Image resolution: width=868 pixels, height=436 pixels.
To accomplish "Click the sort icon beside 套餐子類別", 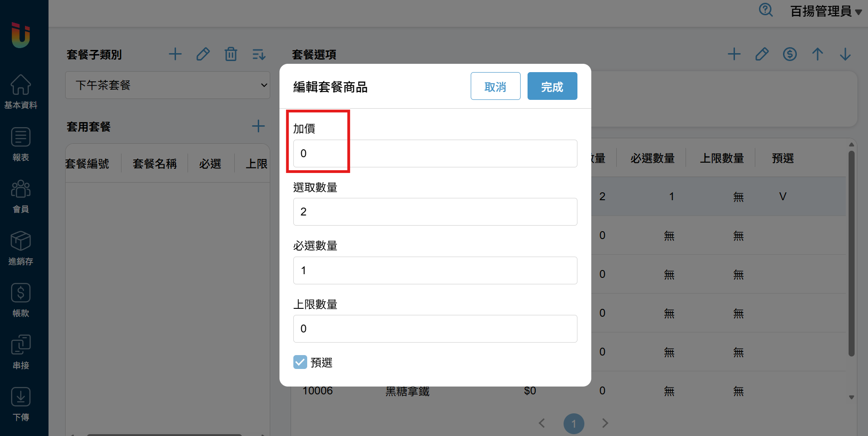I will [x=259, y=54].
